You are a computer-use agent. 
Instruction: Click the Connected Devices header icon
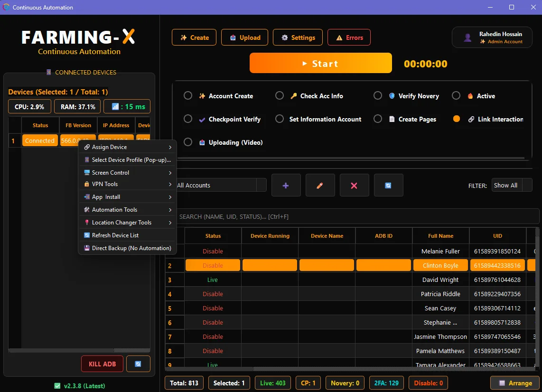[49, 72]
